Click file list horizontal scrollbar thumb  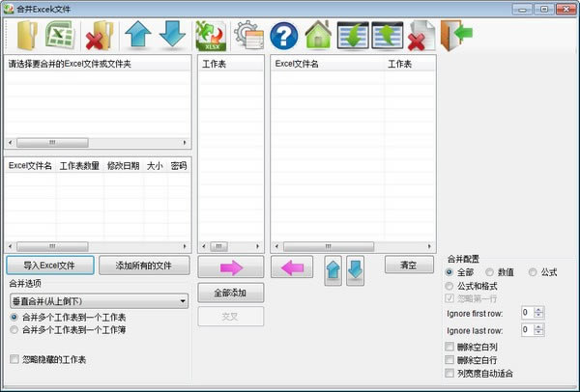pos(52,246)
